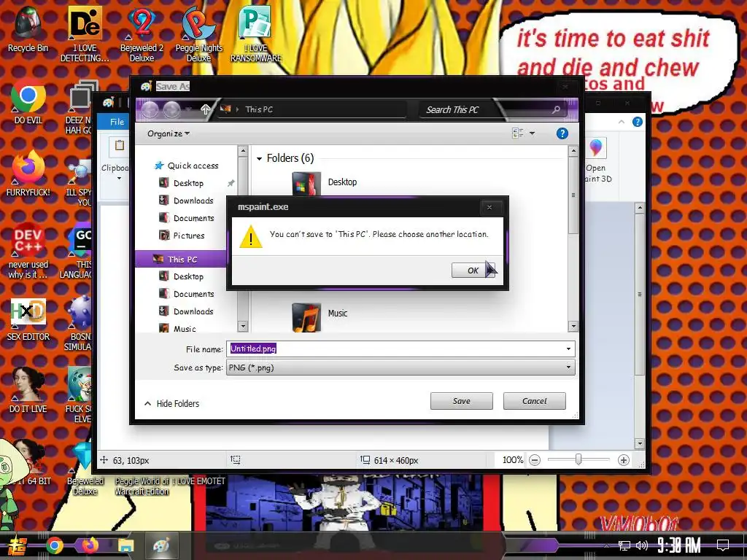Open the Desktop folder icon in file list
The image size is (747, 560).
[x=306, y=184]
